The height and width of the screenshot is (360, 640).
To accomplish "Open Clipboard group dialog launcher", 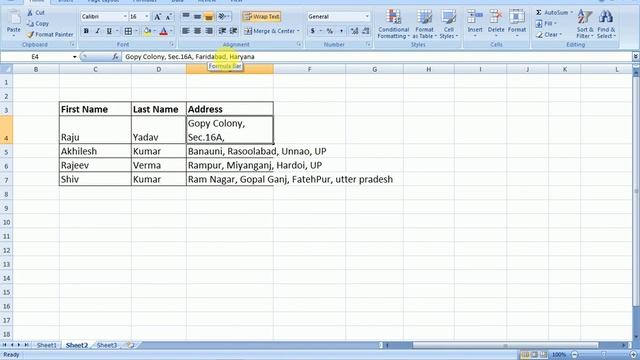I will pyautogui.click(x=73, y=44).
